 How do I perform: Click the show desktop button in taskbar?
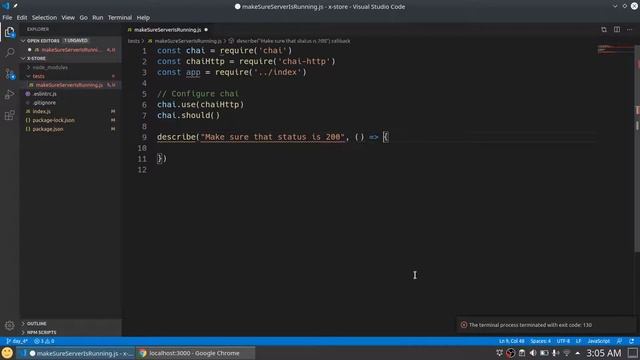pos(633,353)
